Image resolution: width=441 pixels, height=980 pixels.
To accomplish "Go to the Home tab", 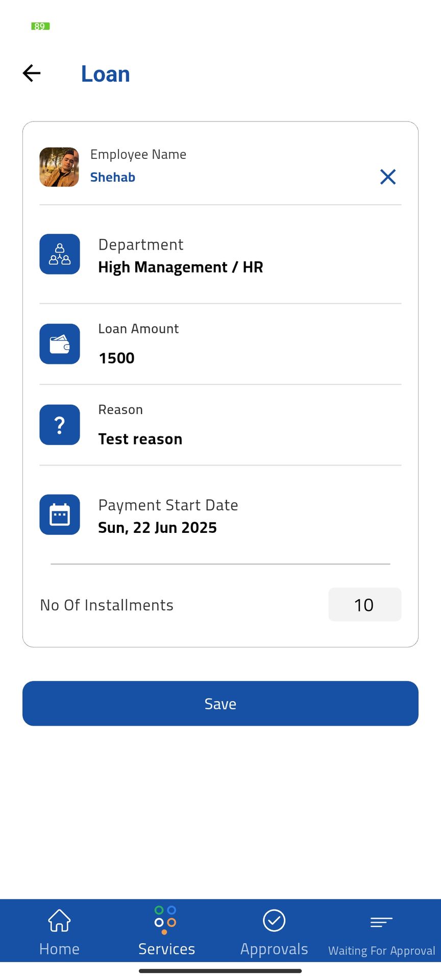I will pyautogui.click(x=59, y=932).
